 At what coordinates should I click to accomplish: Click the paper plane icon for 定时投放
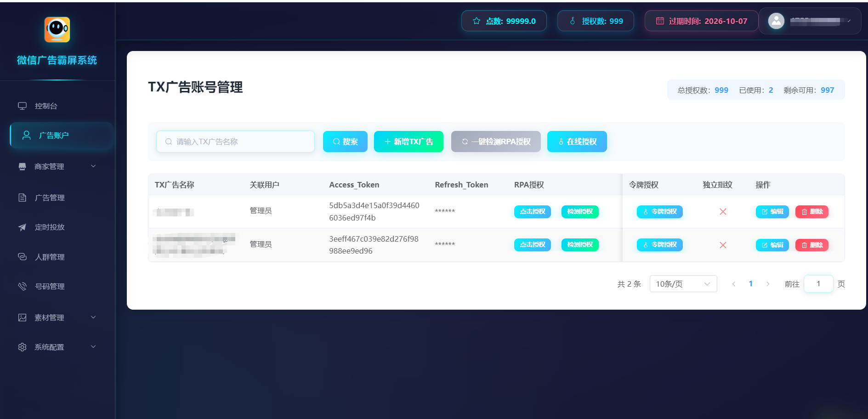[22, 227]
